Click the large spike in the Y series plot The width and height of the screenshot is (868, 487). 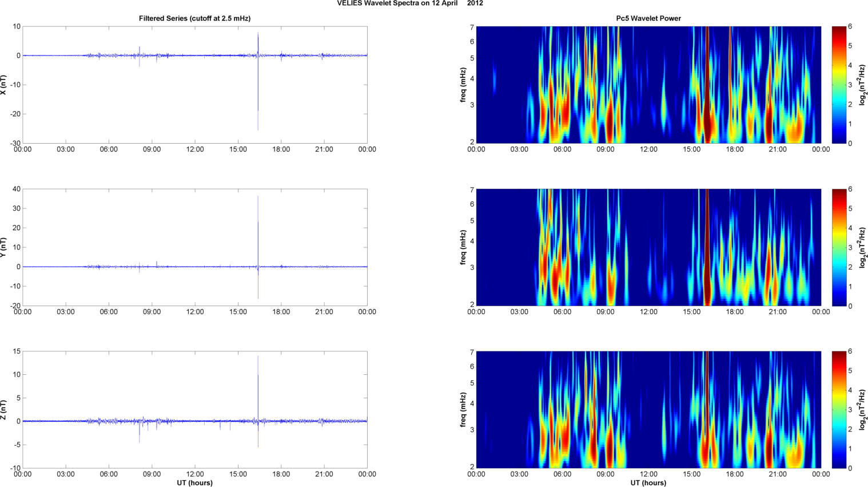(x=258, y=247)
